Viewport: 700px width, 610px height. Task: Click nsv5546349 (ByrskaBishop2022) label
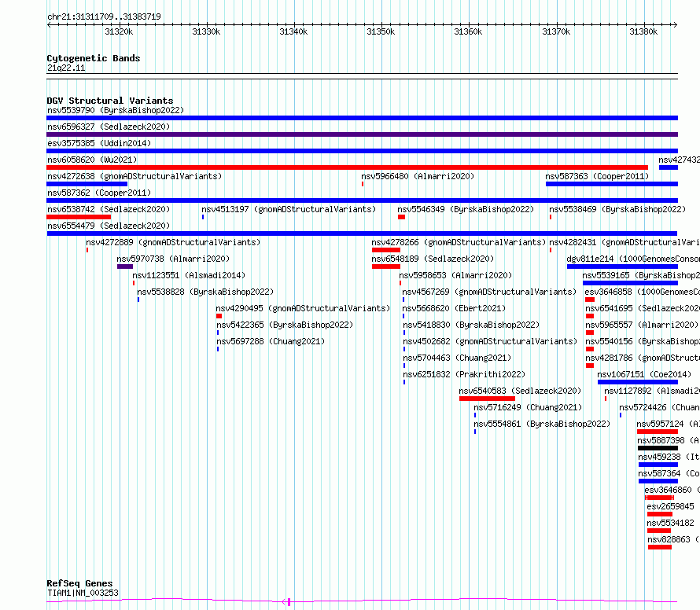(x=466, y=209)
